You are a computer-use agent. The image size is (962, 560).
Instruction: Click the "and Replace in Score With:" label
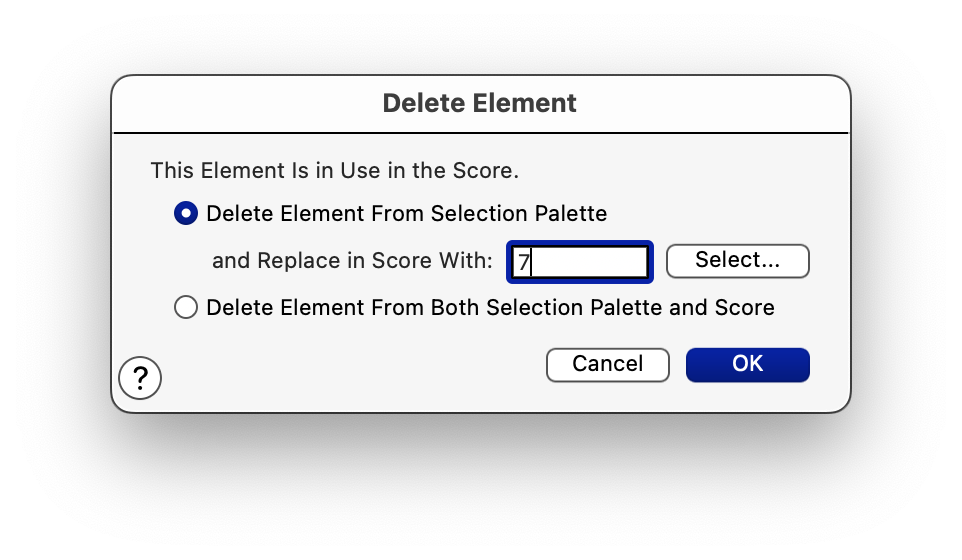point(352,261)
